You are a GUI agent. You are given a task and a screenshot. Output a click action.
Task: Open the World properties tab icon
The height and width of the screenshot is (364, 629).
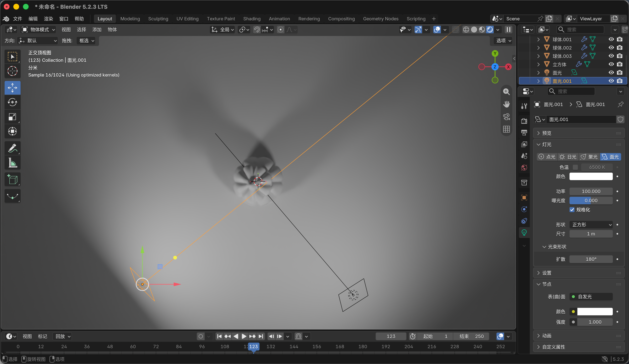[x=524, y=167]
